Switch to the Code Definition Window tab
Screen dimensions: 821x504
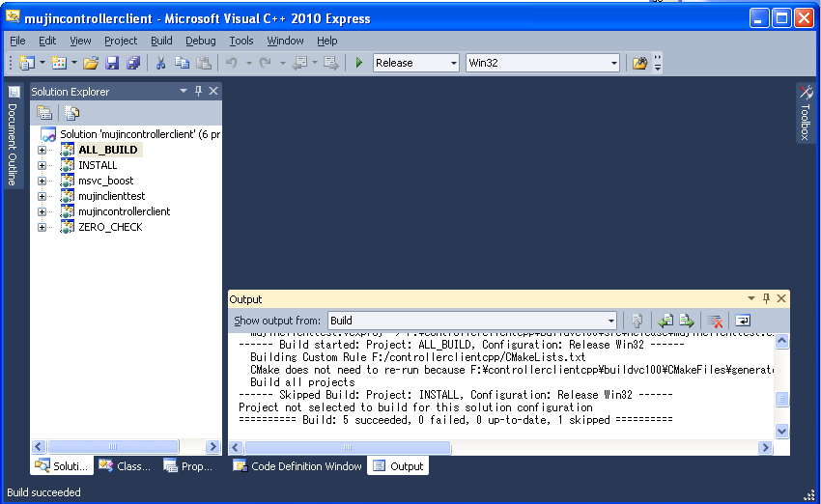coord(297,465)
